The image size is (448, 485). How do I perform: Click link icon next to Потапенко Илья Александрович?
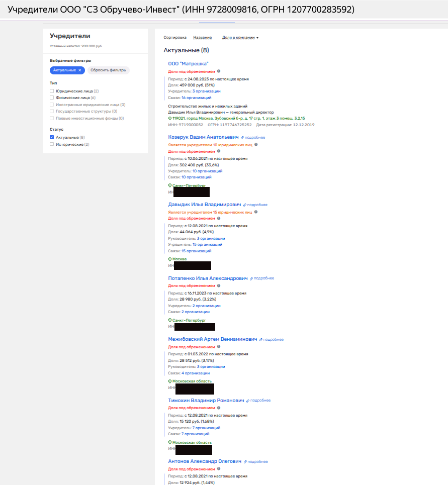tap(251, 278)
